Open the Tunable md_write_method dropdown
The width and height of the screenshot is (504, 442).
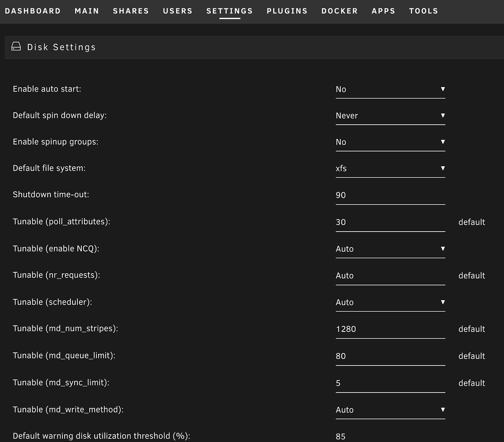390,410
